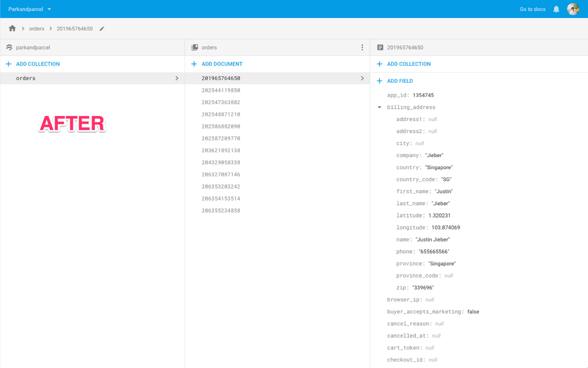Click the plus icon next to ADD DOCUMENT
588x368 pixels.
coord(193,64)
